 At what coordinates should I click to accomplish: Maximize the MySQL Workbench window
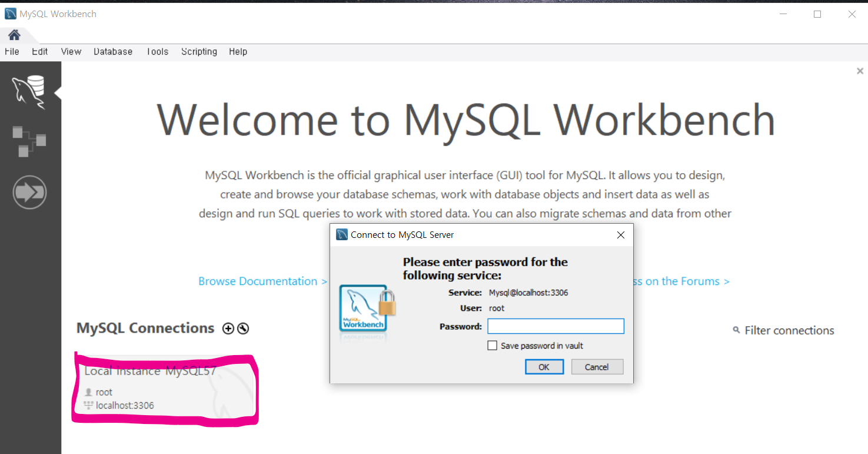(x=817, y=14)
